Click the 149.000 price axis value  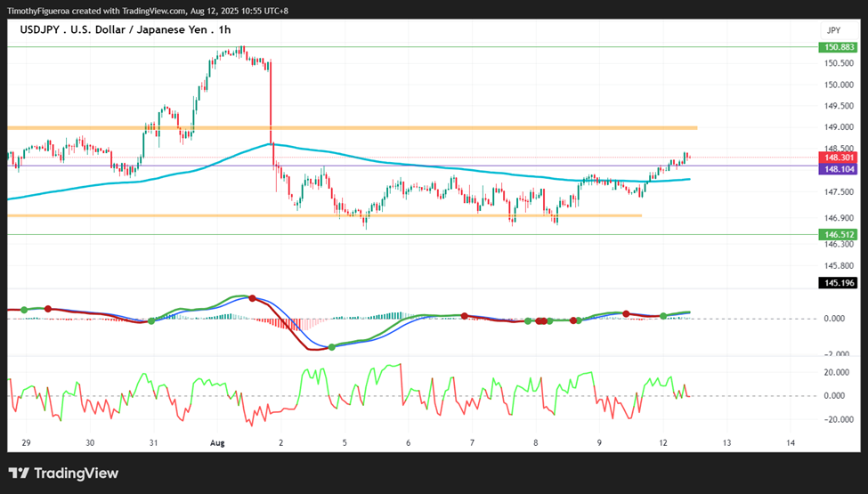pos(840,127)
